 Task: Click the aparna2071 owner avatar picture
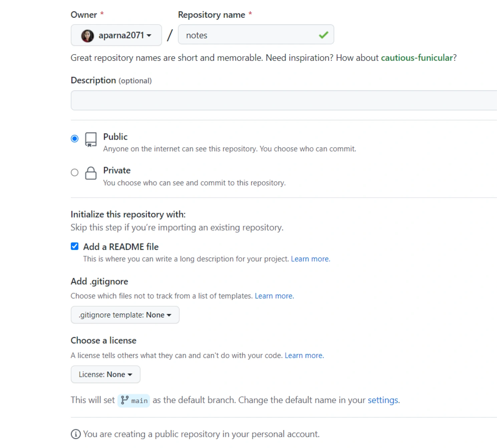(x=87, y=36)
